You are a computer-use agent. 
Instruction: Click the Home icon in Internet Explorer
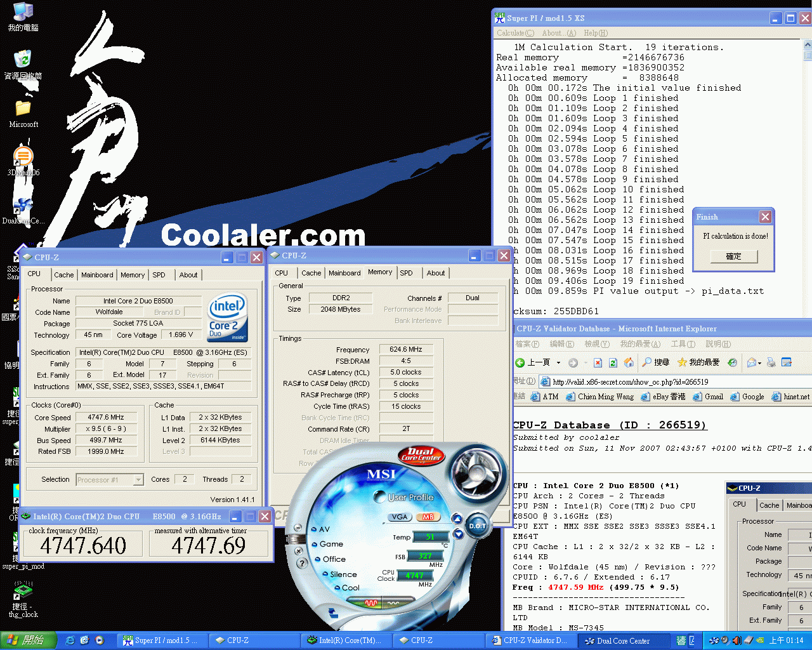pos(629,362)
